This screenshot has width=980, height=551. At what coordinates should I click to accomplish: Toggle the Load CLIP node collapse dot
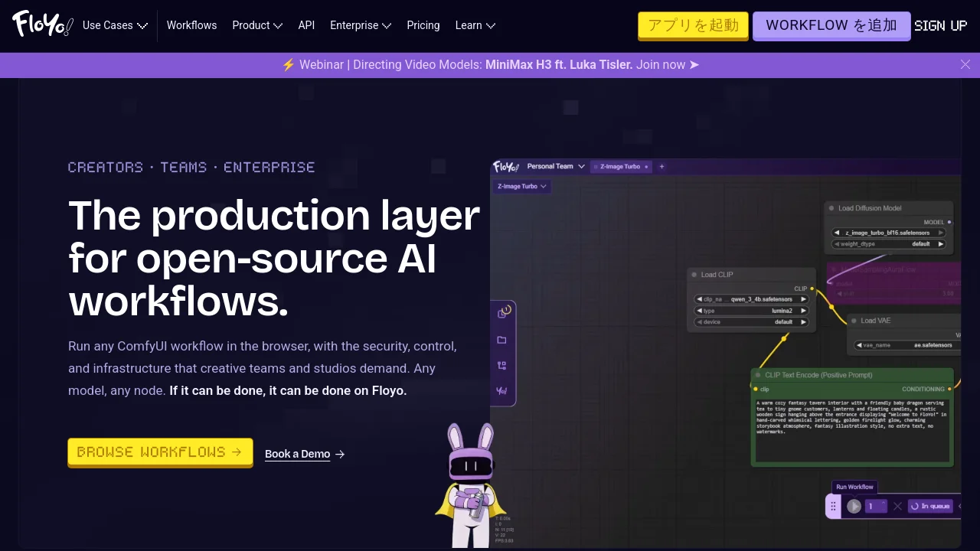pos(694,275)
